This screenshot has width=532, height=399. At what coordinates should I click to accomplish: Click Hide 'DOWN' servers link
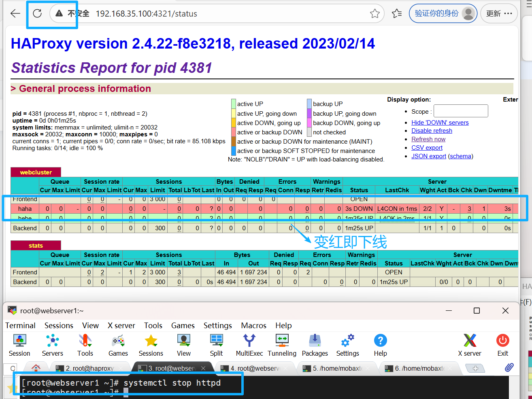[440, 122]
